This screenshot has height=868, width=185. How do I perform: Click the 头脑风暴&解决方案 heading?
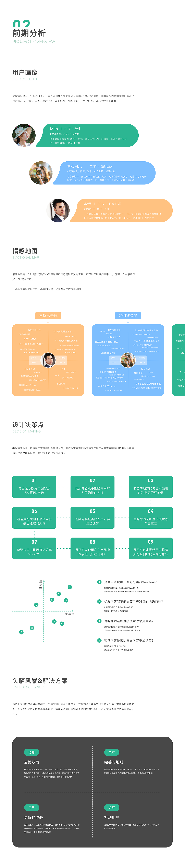40,681
